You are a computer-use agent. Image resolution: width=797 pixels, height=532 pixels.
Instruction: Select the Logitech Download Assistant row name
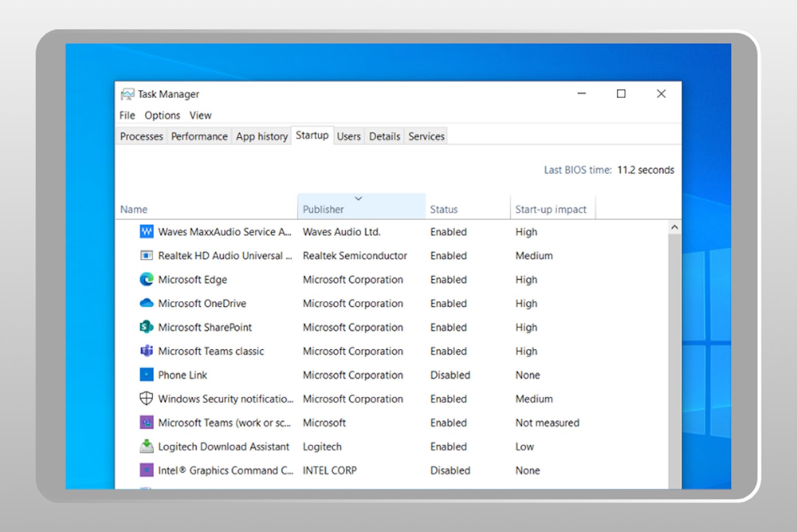tap(224, 446)
